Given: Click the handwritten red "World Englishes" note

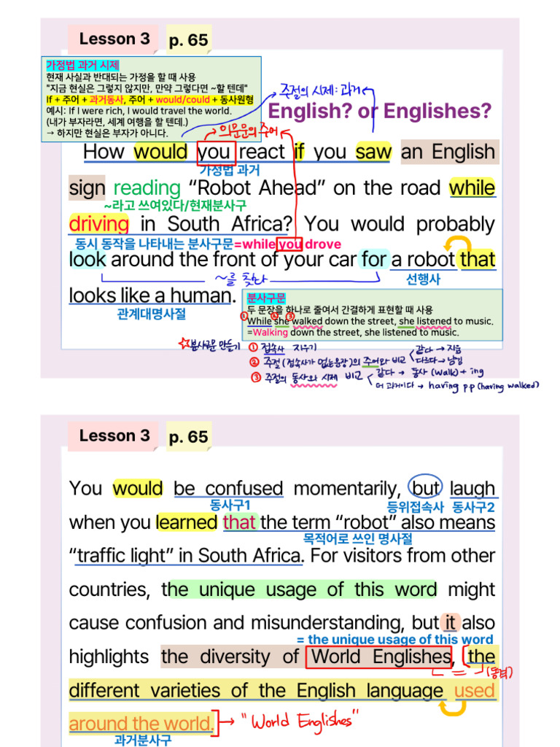Looking at the screenshot, I should 300,721.
